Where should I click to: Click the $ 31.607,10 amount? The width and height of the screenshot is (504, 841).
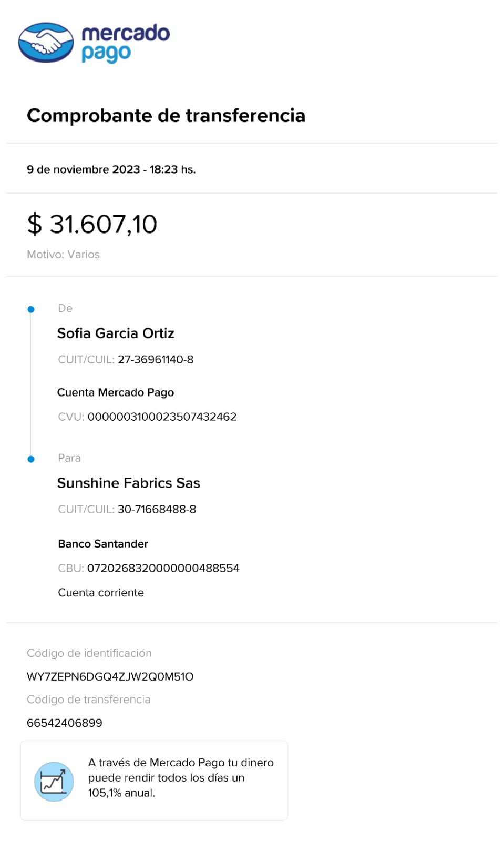[x=92, y=224]
